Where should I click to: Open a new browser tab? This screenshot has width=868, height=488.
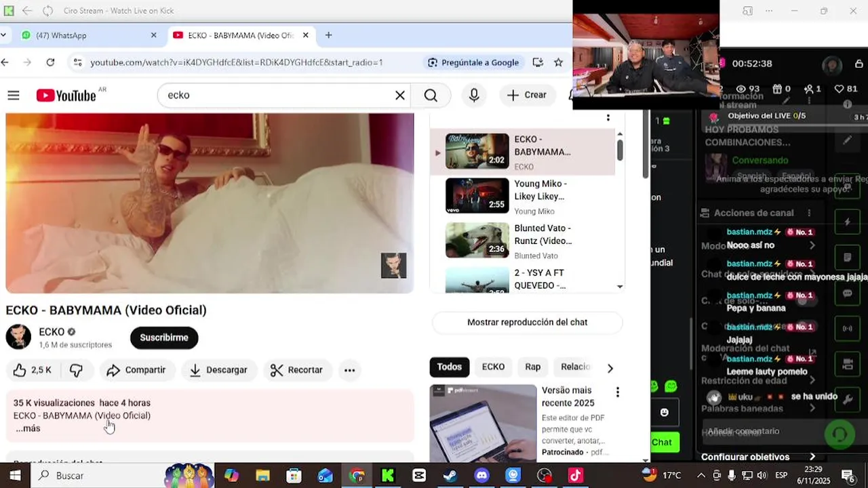tap(328, 35)
